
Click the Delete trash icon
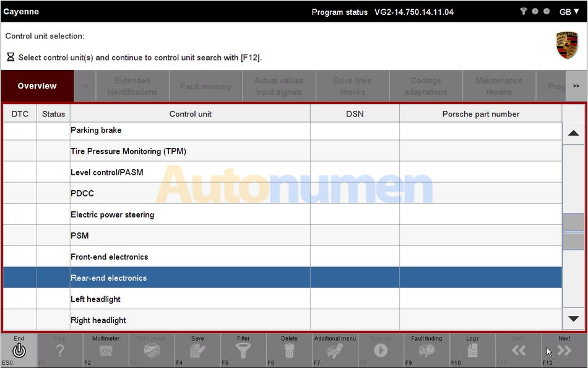(x=289, y=351)
